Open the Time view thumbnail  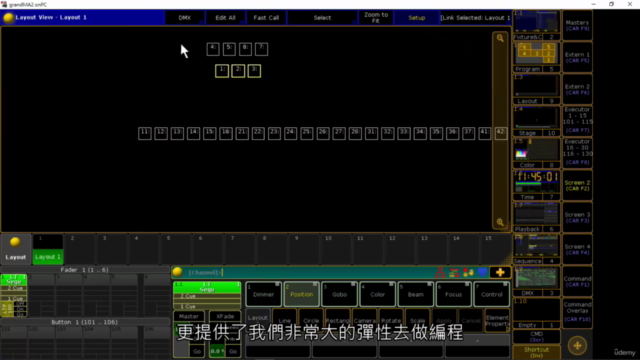click(536, 185)
